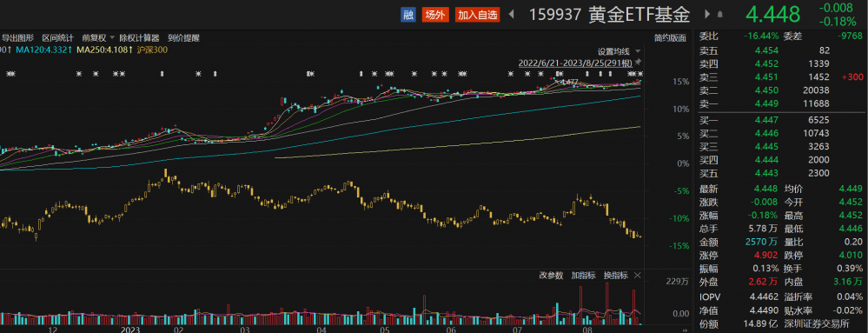Viewport: 868px width, 333px height.
Task: Click the date range 2022/6/21-2023/8/25 link
Action: coord(575,63)
